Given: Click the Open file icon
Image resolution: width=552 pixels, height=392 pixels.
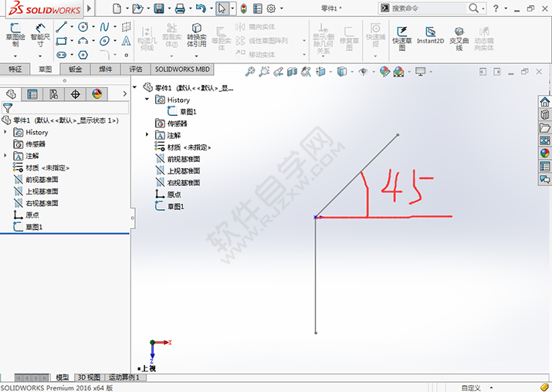Looking at the screenshot, I should (137, 8).
